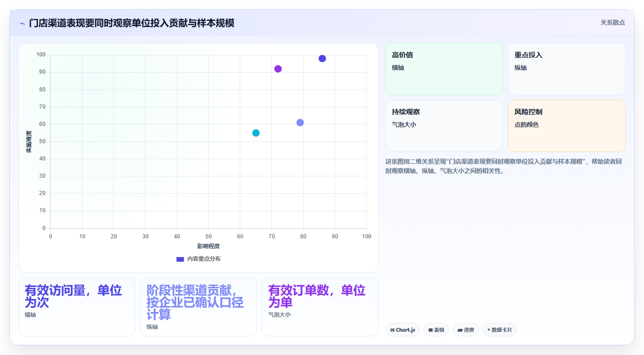644x355 pixels.
Task: Click the icon in the 表格 chip
Action: tap(430, 330)
